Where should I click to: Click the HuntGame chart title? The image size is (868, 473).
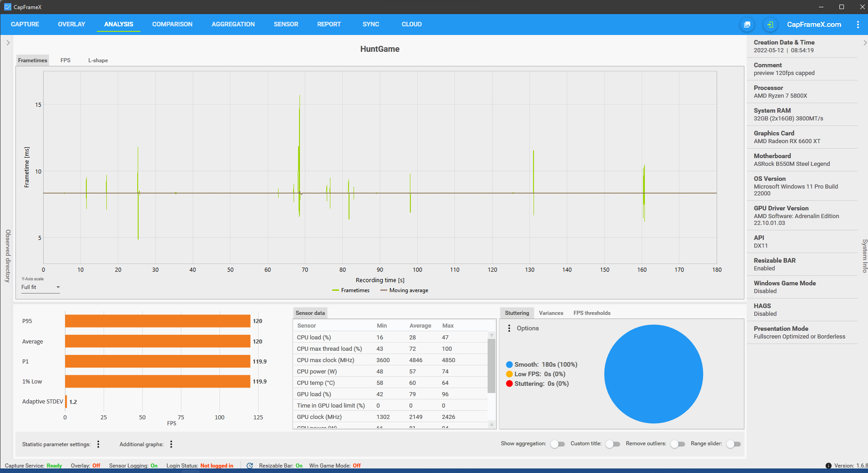pos(380,49)
